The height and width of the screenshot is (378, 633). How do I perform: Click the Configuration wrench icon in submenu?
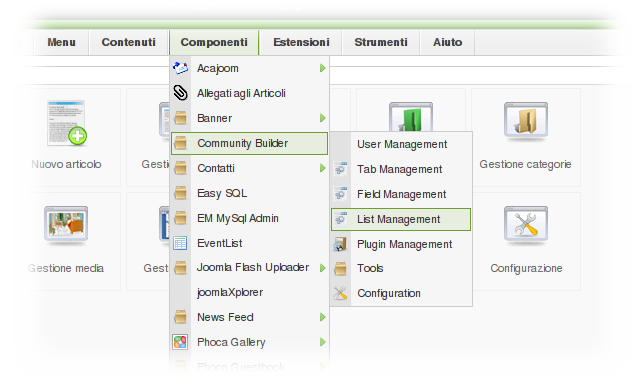tap(340, 293)
